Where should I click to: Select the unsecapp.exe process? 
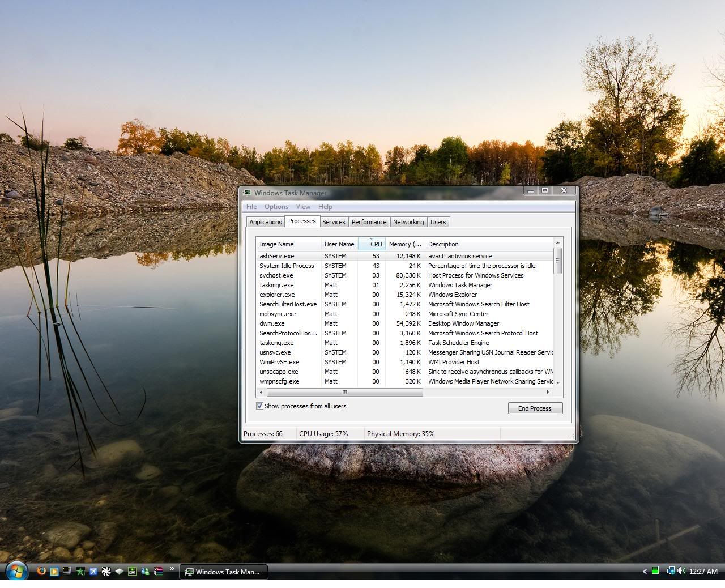[404, 372]
